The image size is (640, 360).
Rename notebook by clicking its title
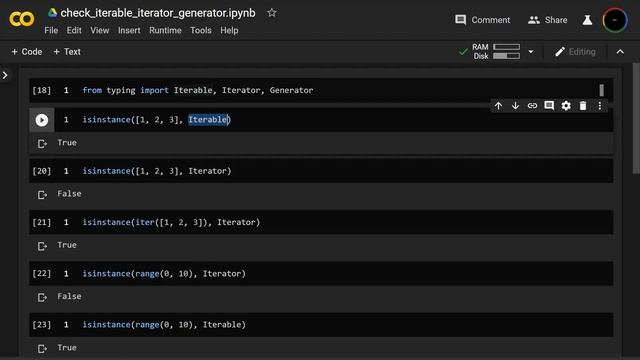coord(158,13)
